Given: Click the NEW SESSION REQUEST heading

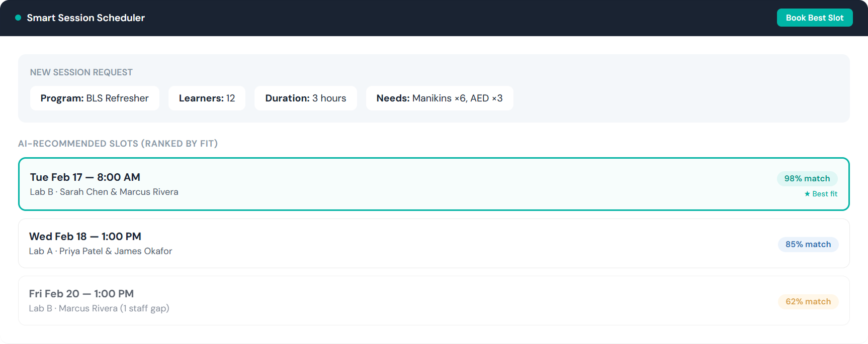Looking at the screenshot, I should pos(81,72).
